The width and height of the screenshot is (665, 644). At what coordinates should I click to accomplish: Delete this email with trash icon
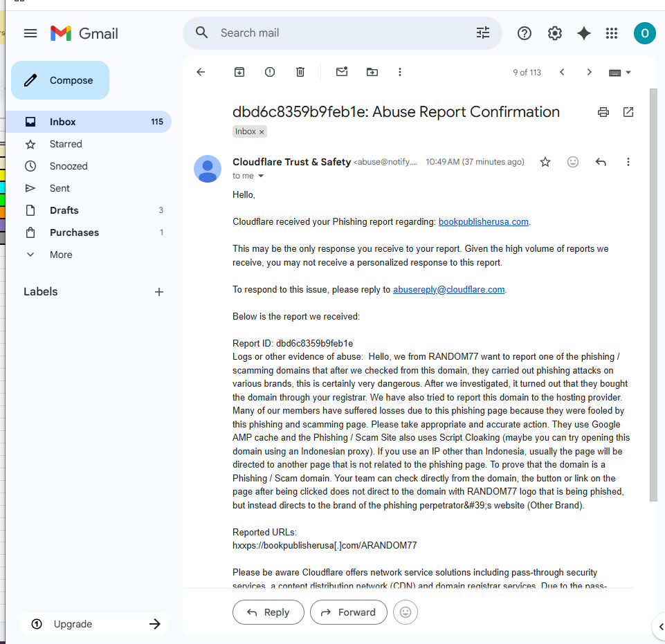300,72
